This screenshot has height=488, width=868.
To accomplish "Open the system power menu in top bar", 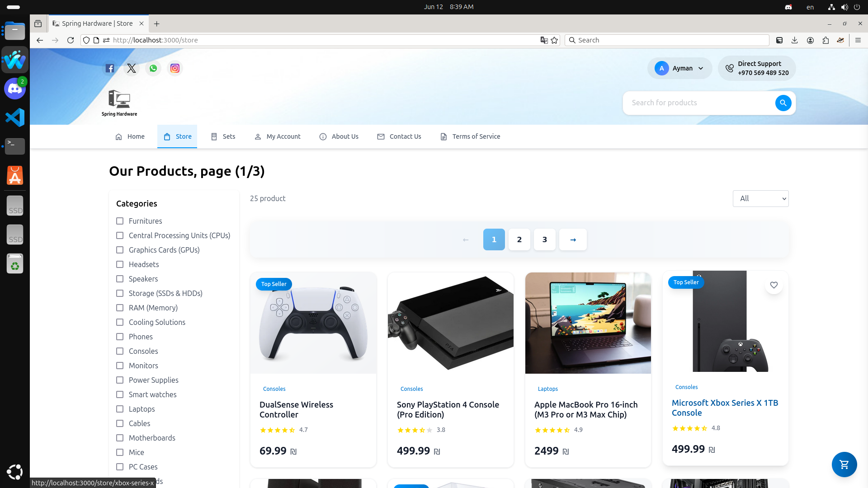I will [857, 7].
